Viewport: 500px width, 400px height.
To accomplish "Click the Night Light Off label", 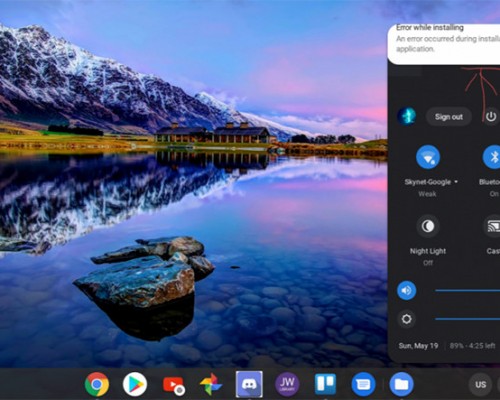I will (x=428, y=263).
